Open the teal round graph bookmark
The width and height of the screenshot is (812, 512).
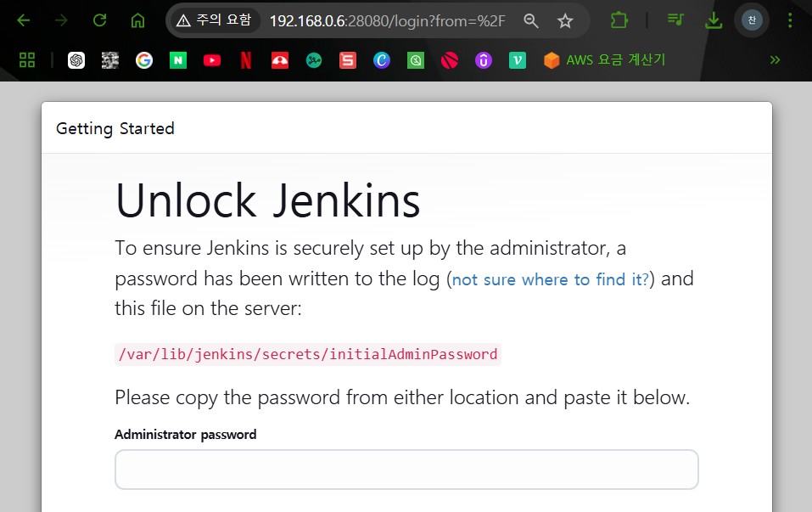pos(314,60)
